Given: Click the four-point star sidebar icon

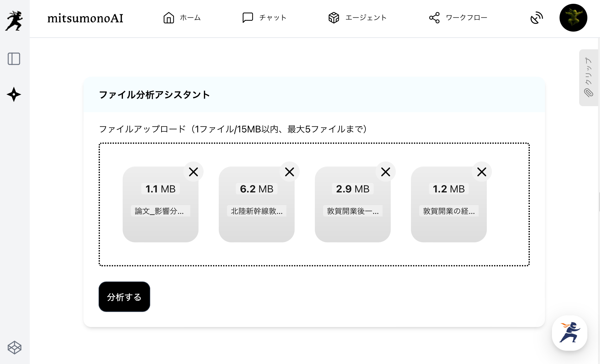Looking at the screenshot, I should coord(14,94).
